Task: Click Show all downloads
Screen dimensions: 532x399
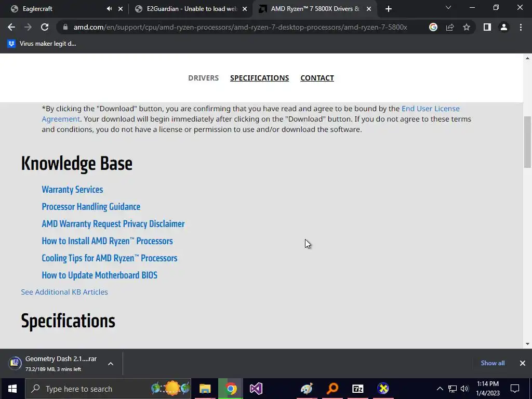Action: point(493,363)
